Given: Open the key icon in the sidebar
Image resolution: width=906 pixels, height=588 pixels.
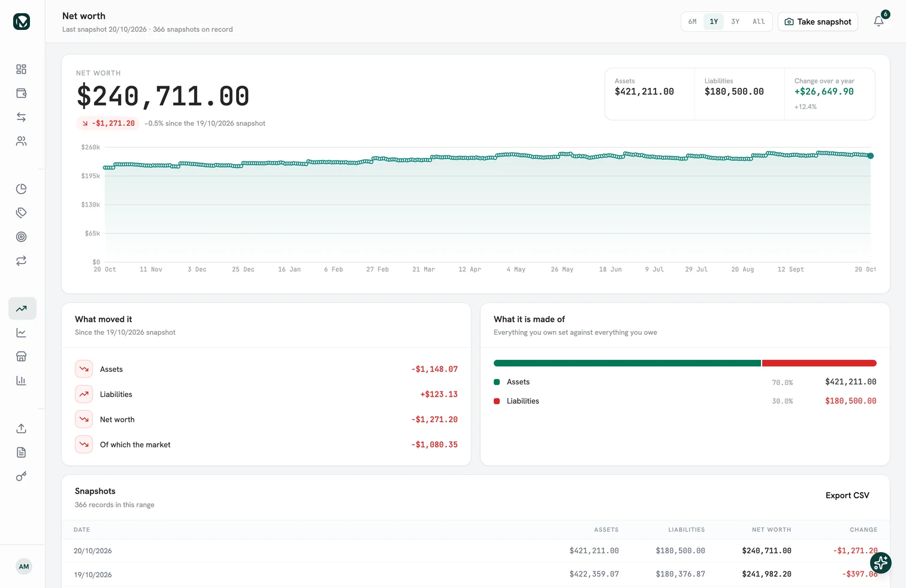Looking at the screenshot, I should pyautogui.click(x=22, y=477).
